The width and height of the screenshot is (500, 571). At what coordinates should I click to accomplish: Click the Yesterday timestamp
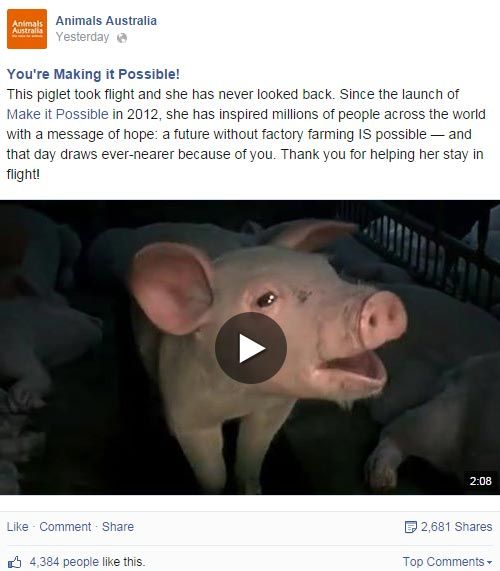(82, 37)
